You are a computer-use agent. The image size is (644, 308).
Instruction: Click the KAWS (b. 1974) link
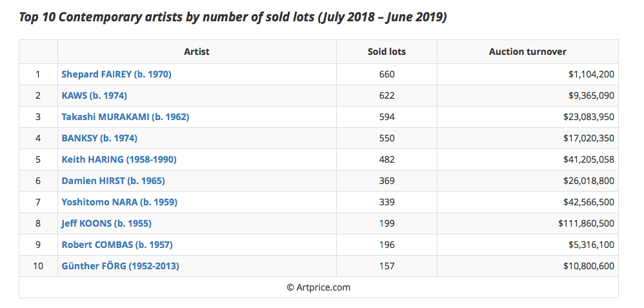pos(94,96)
